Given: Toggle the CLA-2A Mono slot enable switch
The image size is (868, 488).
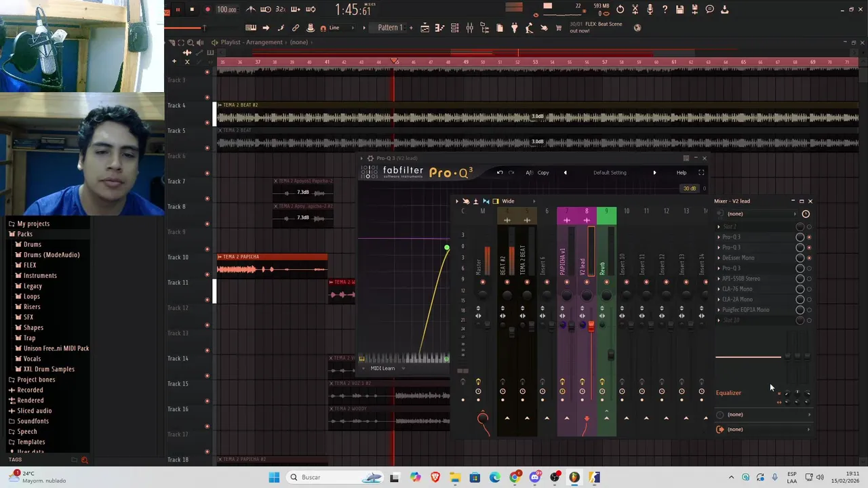Looking at the screenshot, I should click(809, 300).
